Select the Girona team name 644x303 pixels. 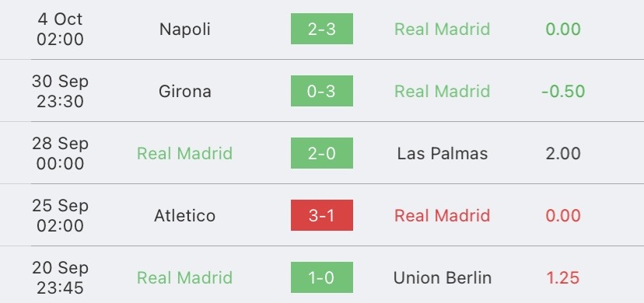(185, 91)
